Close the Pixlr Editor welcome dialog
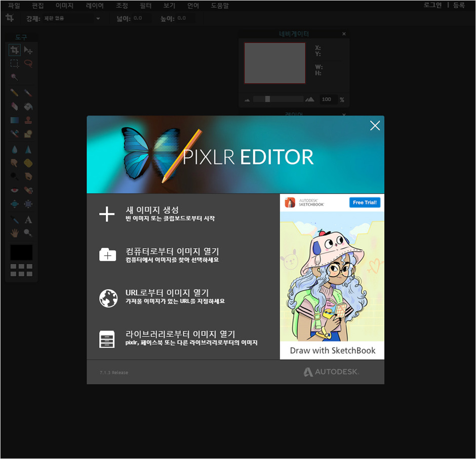This screenshot has height=459, width=476. point(375,126)
